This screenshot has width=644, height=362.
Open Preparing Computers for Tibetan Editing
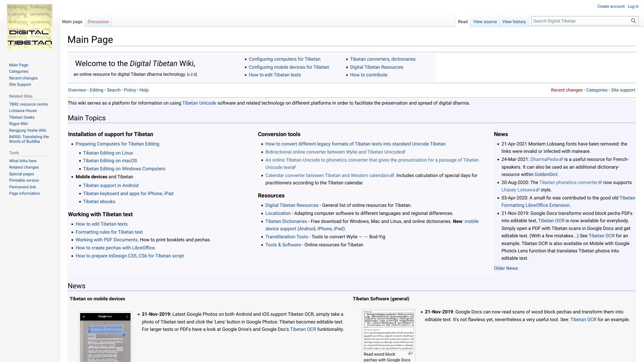point(117,144)
